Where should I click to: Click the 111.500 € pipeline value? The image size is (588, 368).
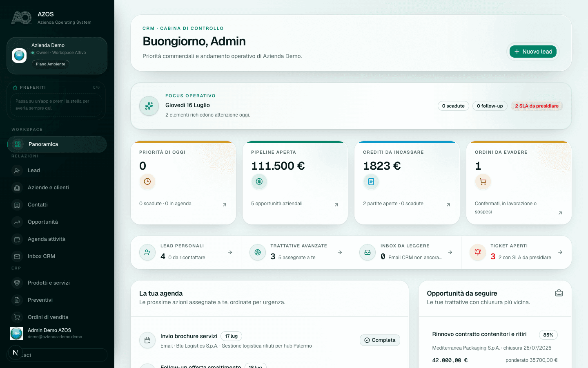coord(278,166)
